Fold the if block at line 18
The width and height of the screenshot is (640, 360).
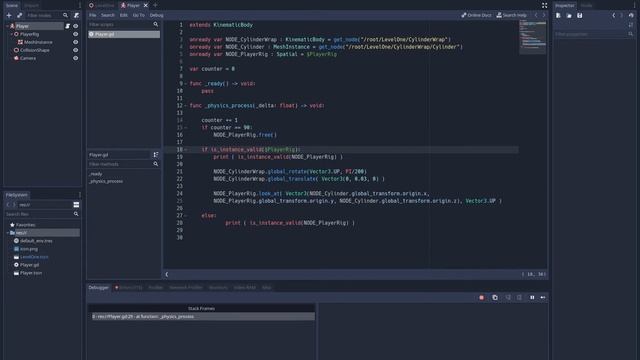pos(186,150)
